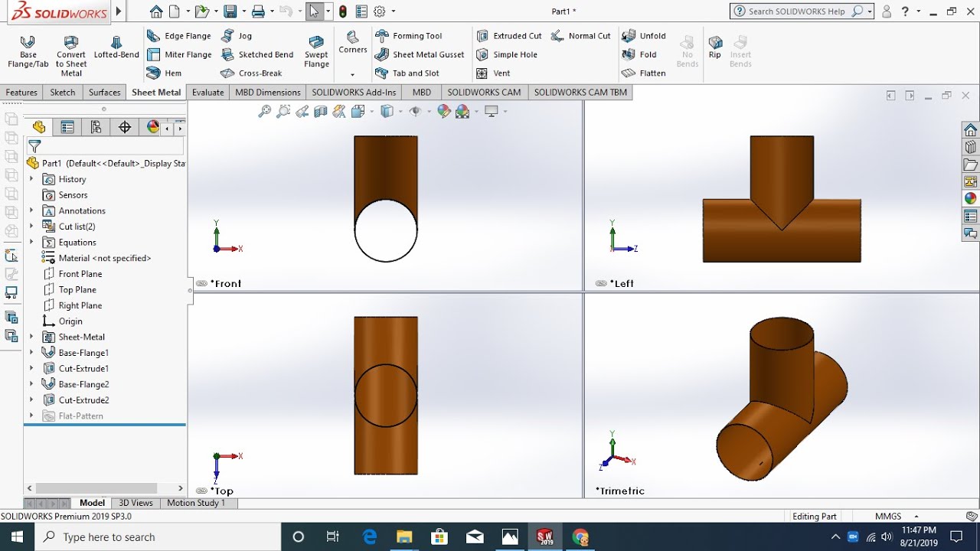Click the Swept Flange tool
980x551 pixels.
click(x=316, y=51)
